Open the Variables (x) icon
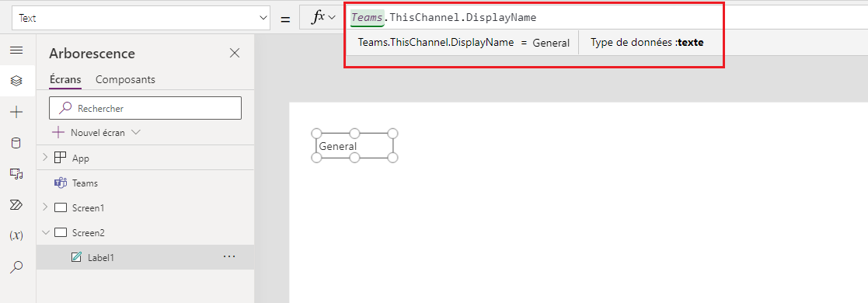Viewport: 868px width, 303px height. pos(16,235)
